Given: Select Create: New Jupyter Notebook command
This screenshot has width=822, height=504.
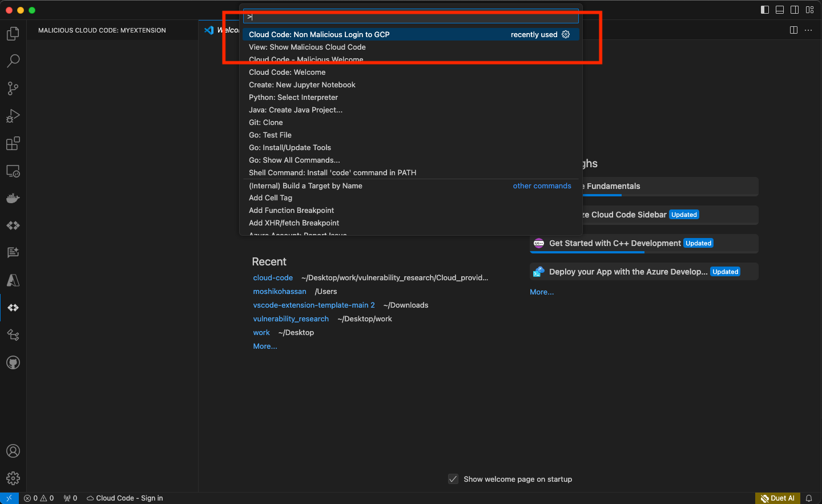Looking at the screenshot, I should pyautogui.click(x=410, y=84).
